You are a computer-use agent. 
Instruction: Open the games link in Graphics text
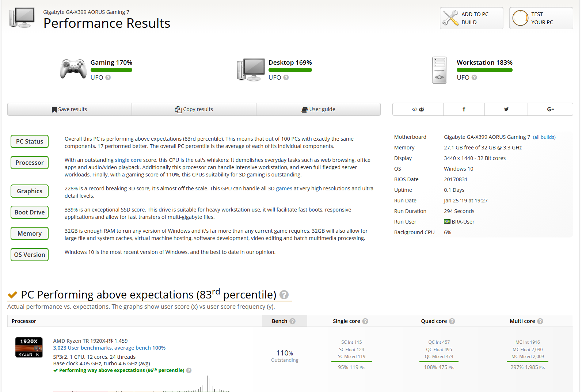(x=284, y=189)
